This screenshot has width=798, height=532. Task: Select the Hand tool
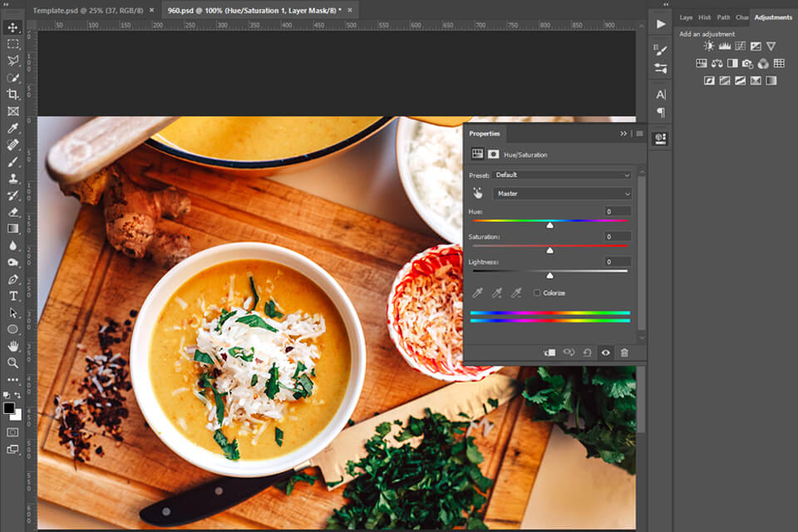tap(12, 346)
